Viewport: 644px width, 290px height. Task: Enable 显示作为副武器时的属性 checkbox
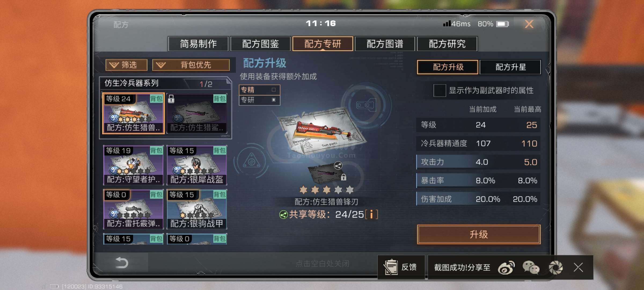tap(440, 90)
